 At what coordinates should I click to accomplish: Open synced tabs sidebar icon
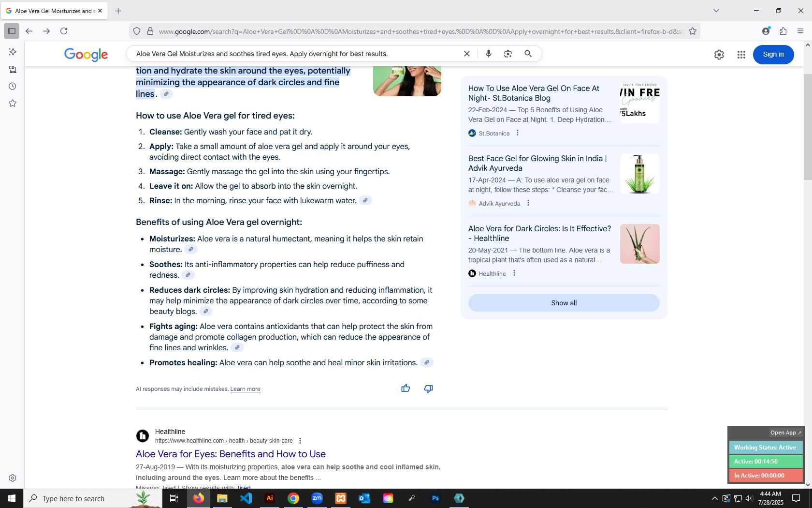click(x=13, y=69)
